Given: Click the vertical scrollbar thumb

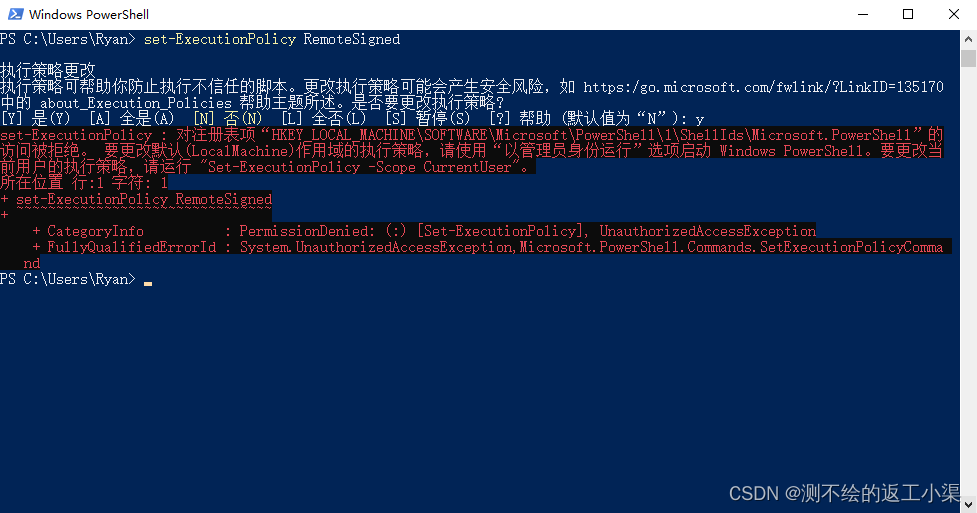Looking at the screenshot, I should coord(968,59).
